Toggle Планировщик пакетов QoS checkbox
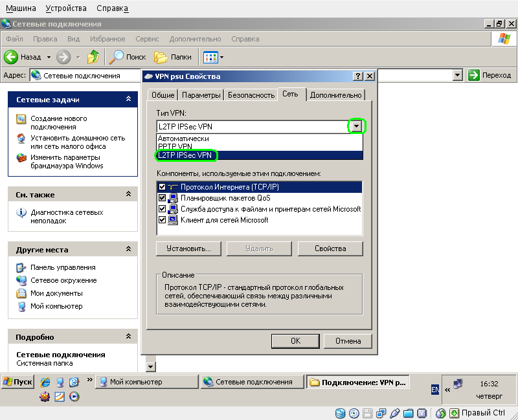The height and width of the screenshot is (420, 518). (162, 198)
